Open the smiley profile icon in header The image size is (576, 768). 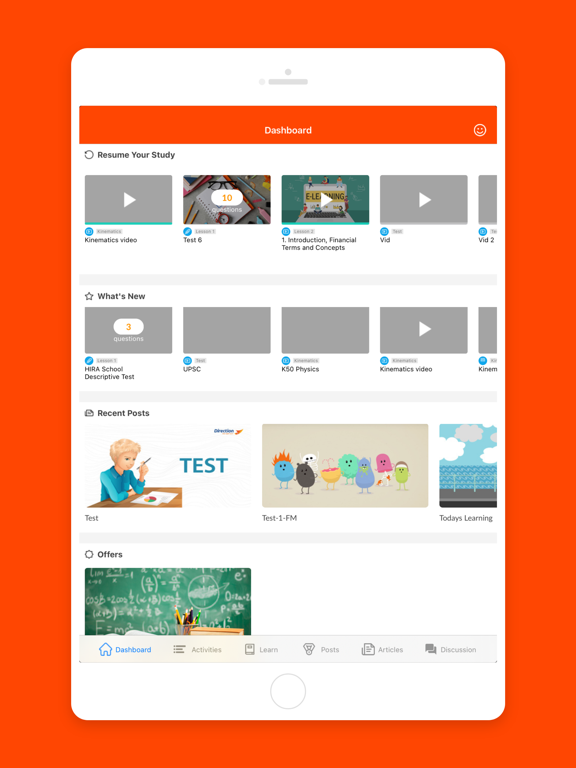pos(480,130)
